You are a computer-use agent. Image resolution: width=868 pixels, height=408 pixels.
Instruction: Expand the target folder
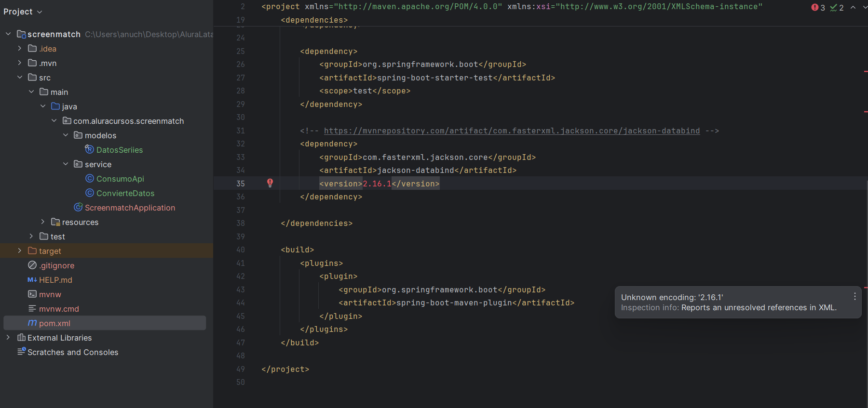19,250
